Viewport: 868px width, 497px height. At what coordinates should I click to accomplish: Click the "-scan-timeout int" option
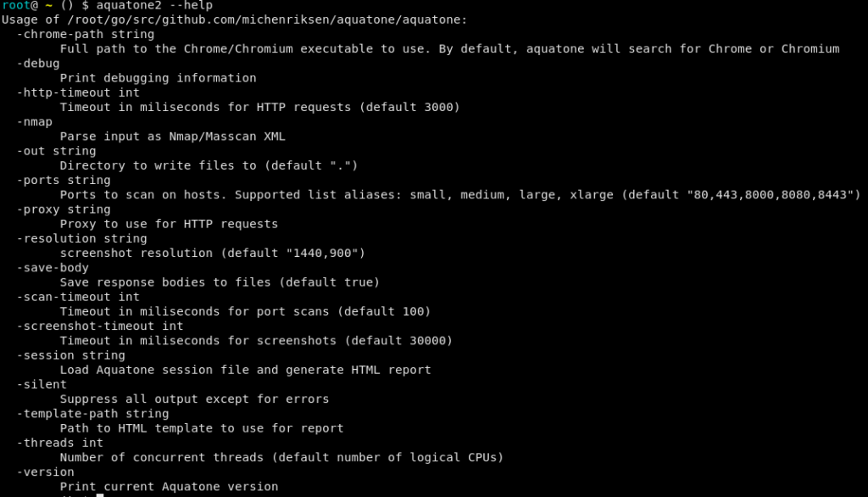click(78, 297)
